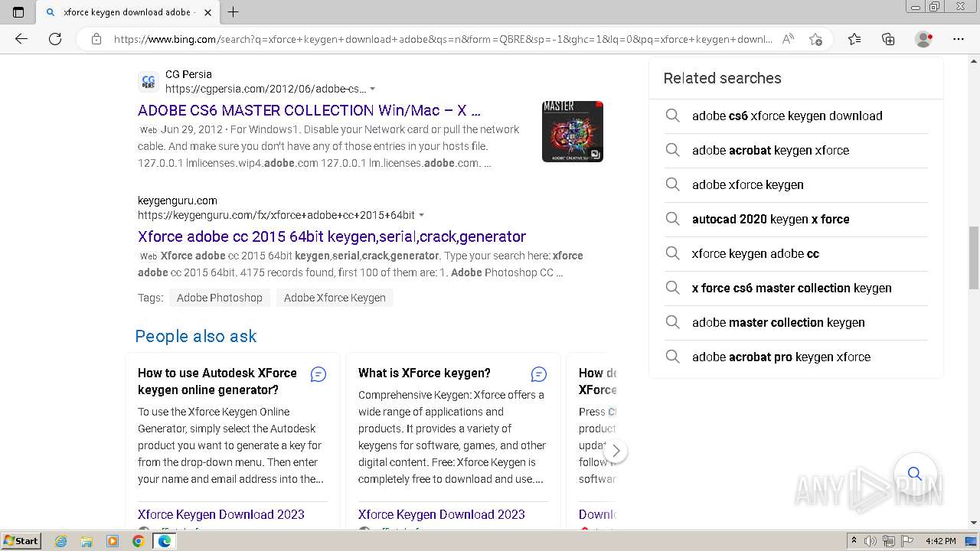
Task: Open the tab actions menu
Action: 18,12
